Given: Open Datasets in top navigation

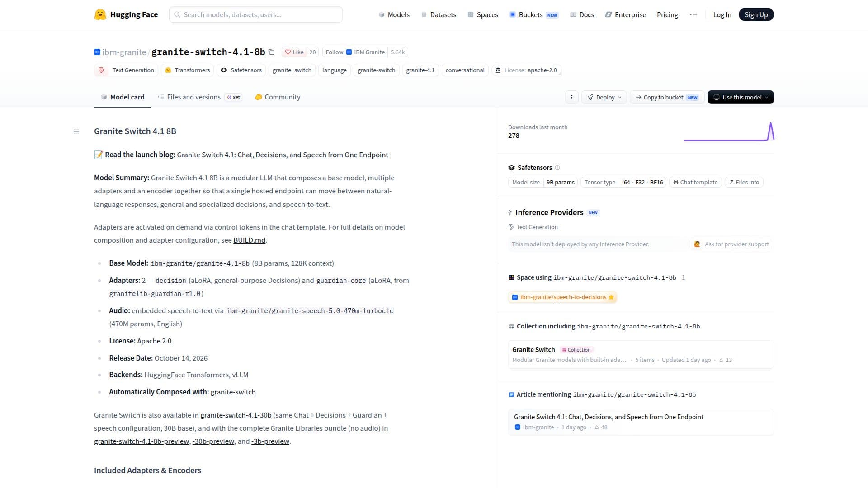Looking at the screenshot, I should tap(439, 14).
